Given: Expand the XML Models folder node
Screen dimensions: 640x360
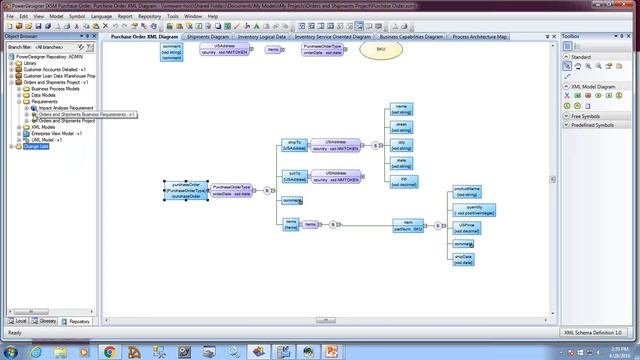Looking at the screenshot, I should coord(19,127).
